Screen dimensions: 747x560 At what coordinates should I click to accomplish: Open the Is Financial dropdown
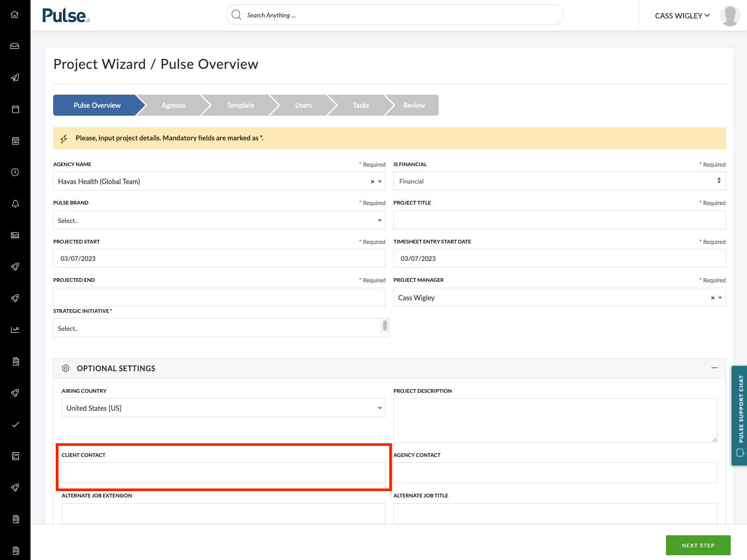tap(559, 181)
